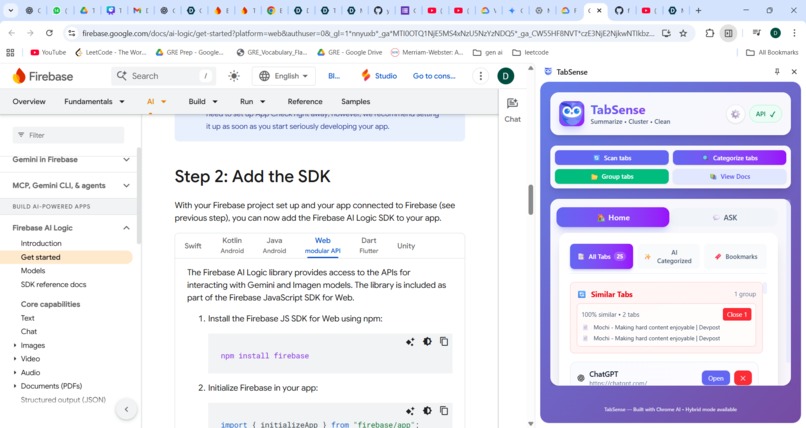Toggle the Firebase docs light/dark theme
This screenshot has height=428, width=806.
(x=234, y=76)
